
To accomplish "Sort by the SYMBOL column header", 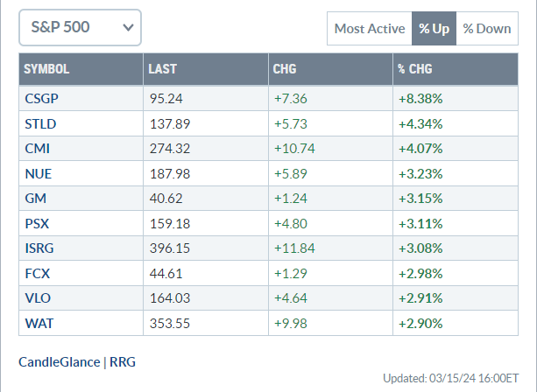I will coord(46,69).
